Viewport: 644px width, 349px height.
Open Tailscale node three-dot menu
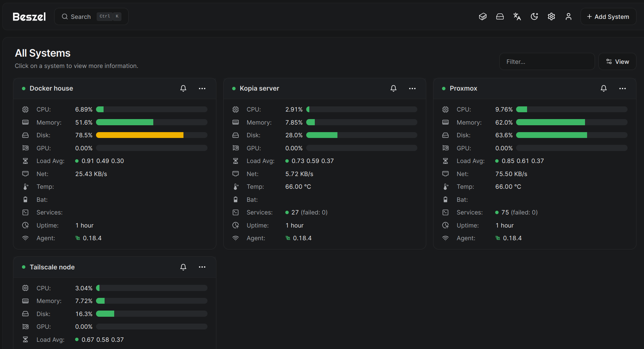click(x=202, y=267)
